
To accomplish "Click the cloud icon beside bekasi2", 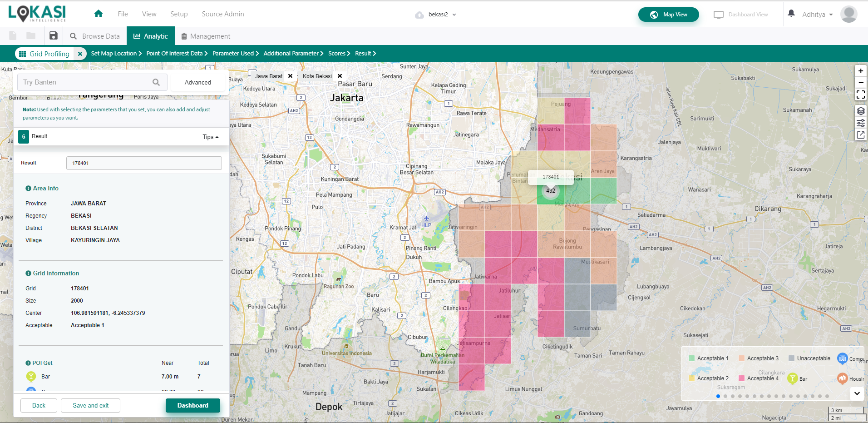I will pos(419,15).
